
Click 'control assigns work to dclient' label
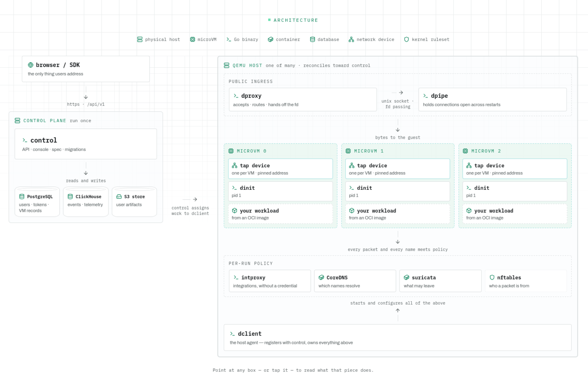coord(190,211)
